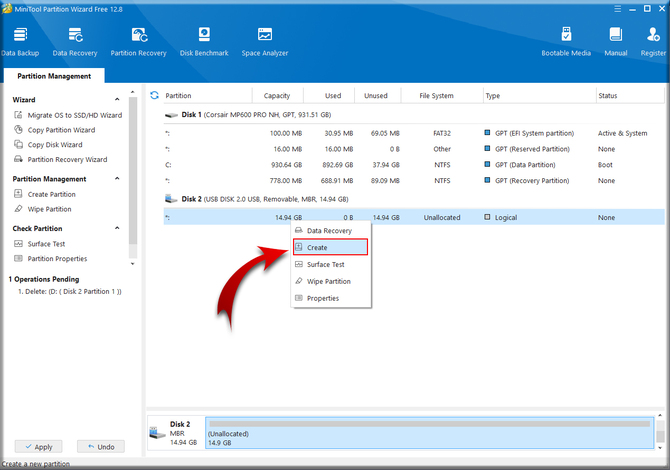Select the 16.00 MB Reserved Partition row
670x470 pixels.
[414, 149]
